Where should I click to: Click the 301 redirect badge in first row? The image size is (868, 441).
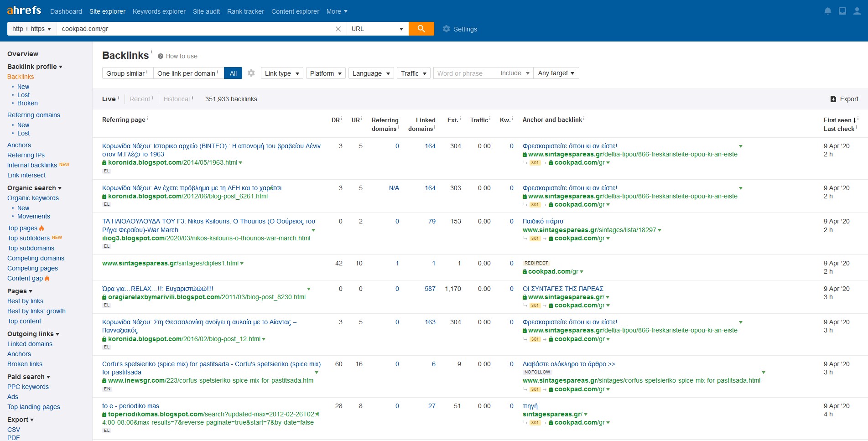535,163
